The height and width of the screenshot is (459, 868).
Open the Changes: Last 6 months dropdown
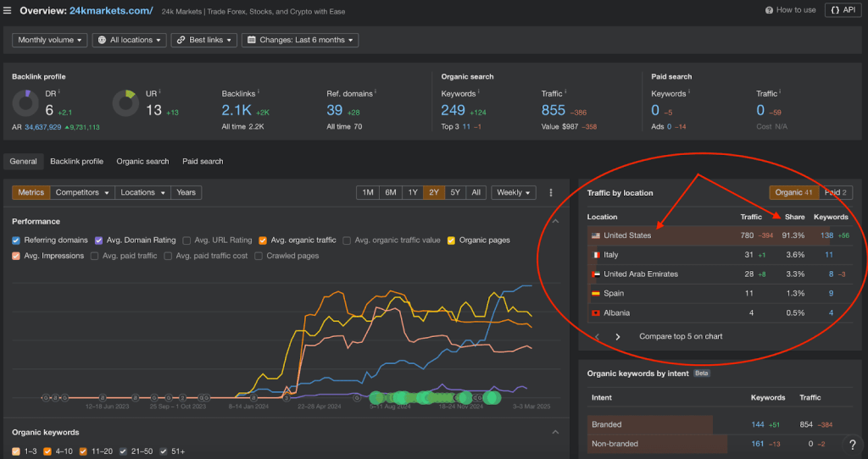click(300, 40)
